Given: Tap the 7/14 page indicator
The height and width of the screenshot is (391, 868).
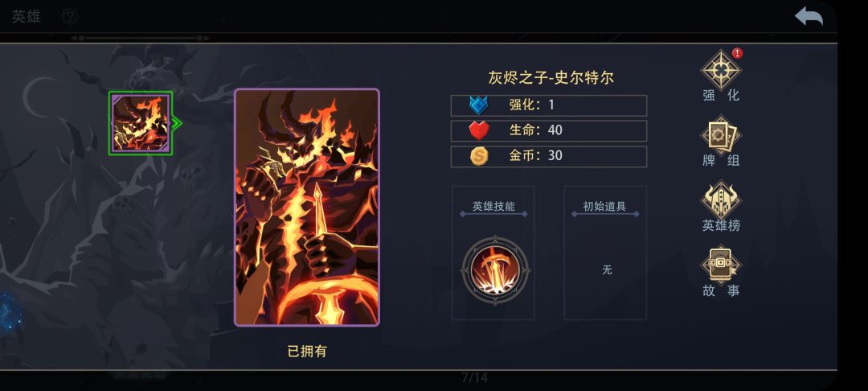Looking at the screenshot, I should pos(474,378).
